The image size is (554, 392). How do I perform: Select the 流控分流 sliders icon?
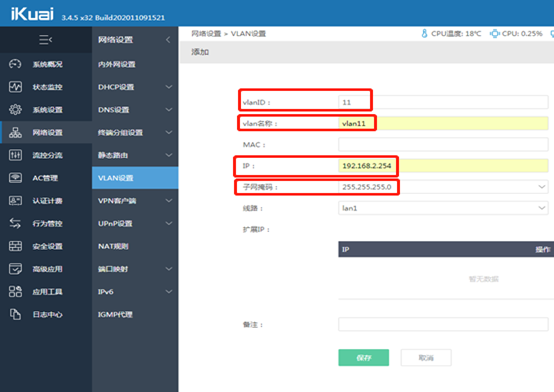[15, 155]
